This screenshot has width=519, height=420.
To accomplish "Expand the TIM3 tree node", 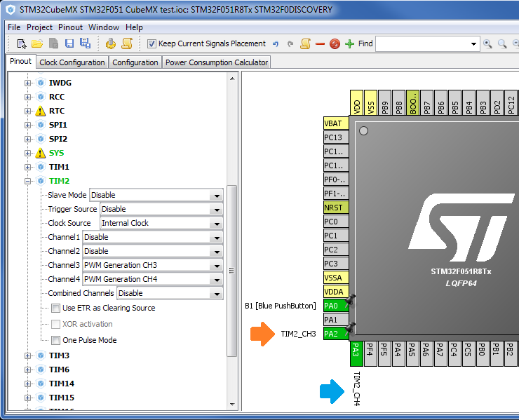I will (28, 355).
